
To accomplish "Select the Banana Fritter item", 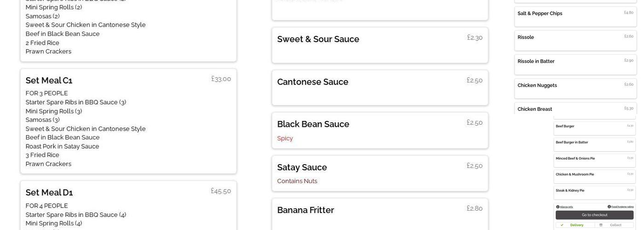I will (x=379, y=214).
